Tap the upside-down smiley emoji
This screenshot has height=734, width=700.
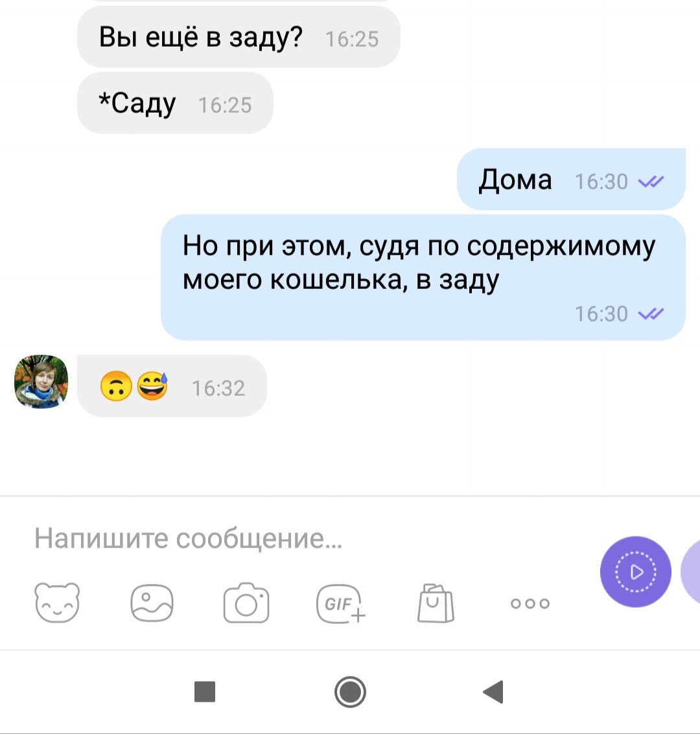point(116,386)
